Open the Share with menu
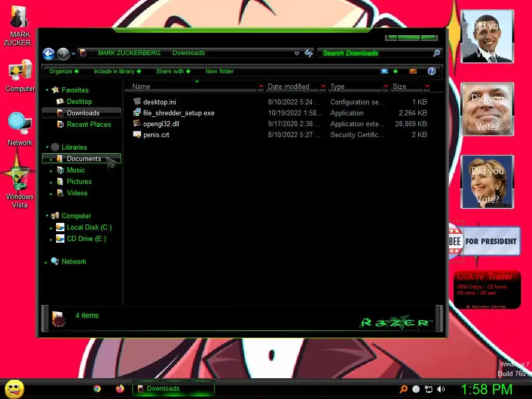Viewport: 532px width, 399px height. click(x=174, y=71)
